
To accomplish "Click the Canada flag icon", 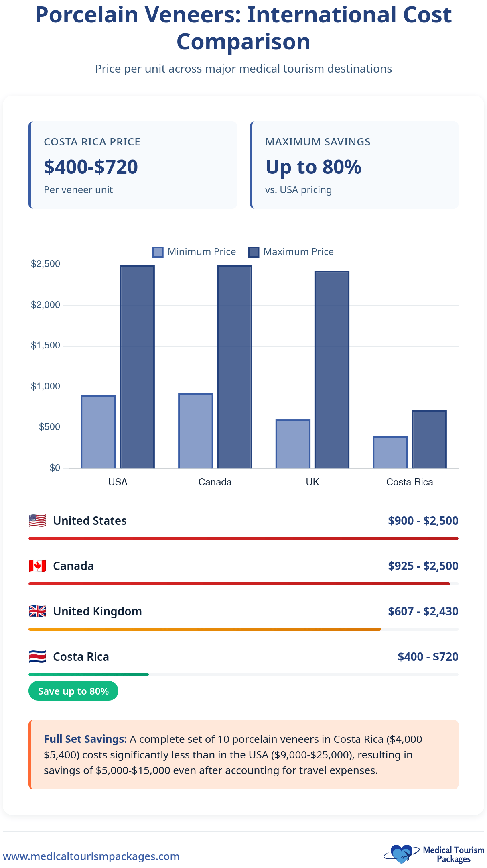I will [x=37, y=566].
